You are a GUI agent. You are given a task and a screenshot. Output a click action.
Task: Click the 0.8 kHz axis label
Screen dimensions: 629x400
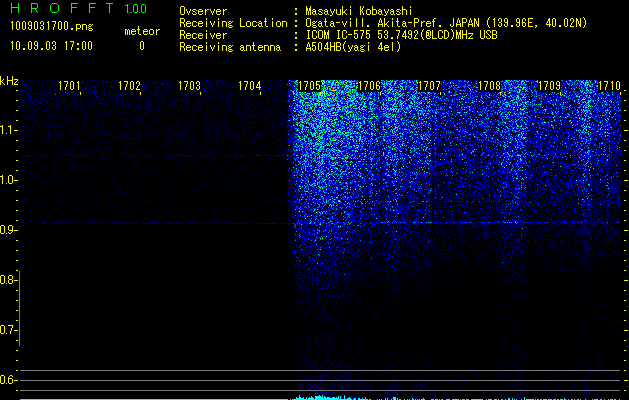[7, 280]
